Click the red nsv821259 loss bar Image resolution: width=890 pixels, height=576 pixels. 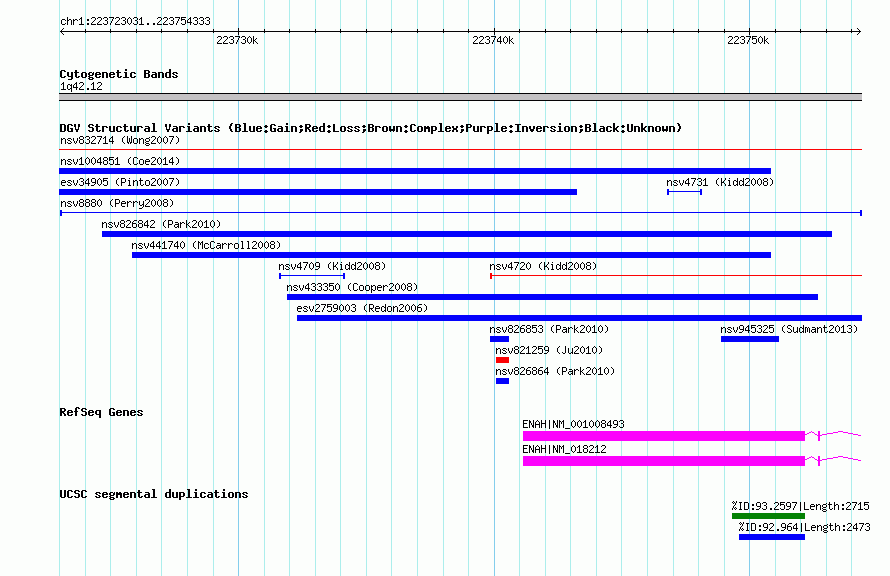click(x=502, y=360)
